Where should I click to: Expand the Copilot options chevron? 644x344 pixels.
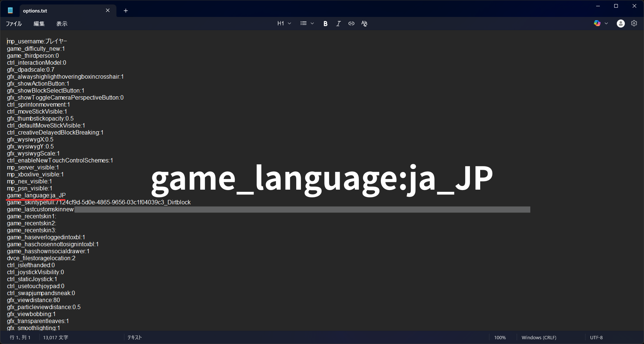coord(606,23)
